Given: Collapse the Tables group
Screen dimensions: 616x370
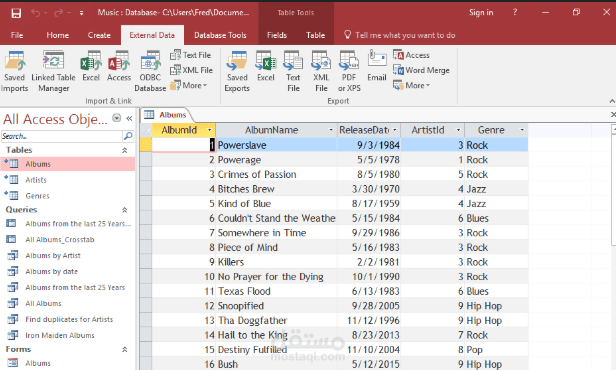Looking at the screenshot, I should tap(125, 150).
